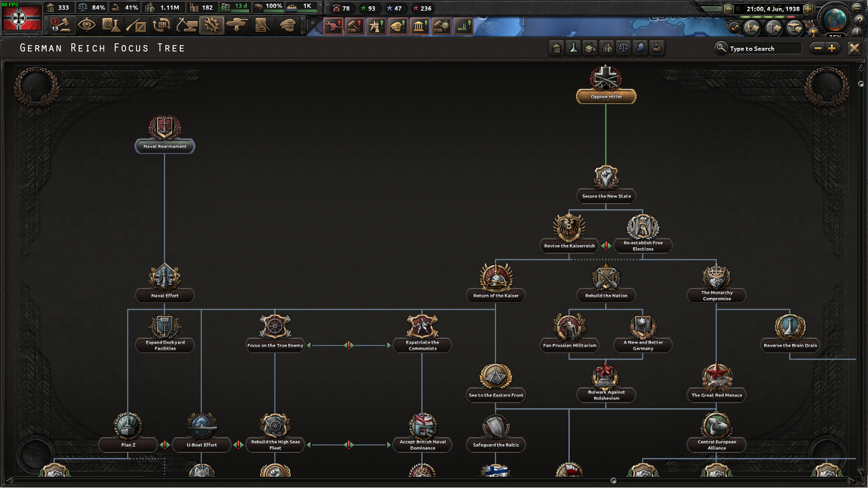Toggle the flexing arm focus filter

click(x=657, y=48)
